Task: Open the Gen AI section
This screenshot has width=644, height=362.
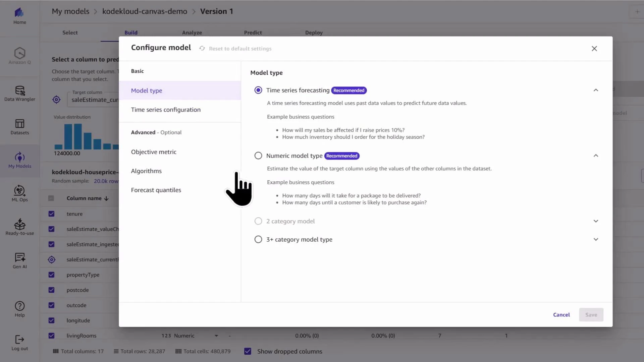Action: coord(19,260)
